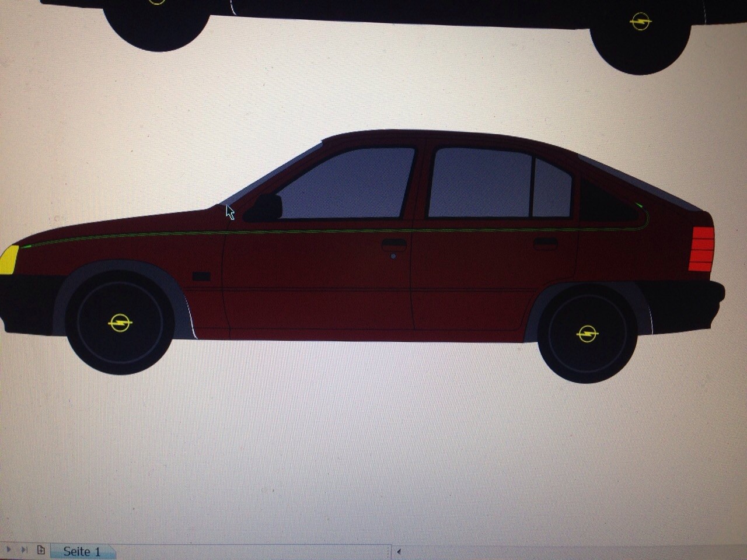Add a new page with plus-page icon

point(41,549)
